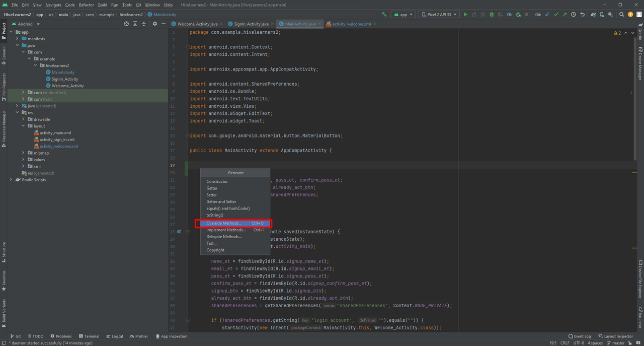
Task: Click the Collapse All icon in the Project panel
Action: [x=144, y=24]
